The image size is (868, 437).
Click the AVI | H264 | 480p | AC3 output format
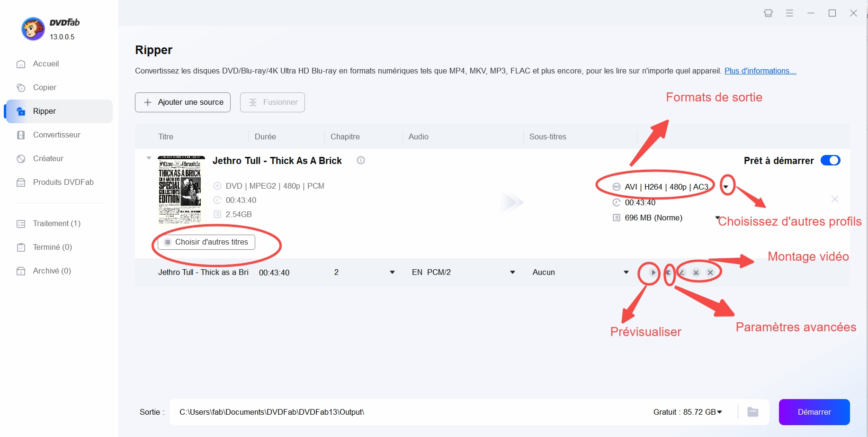[x=666, y=187]
